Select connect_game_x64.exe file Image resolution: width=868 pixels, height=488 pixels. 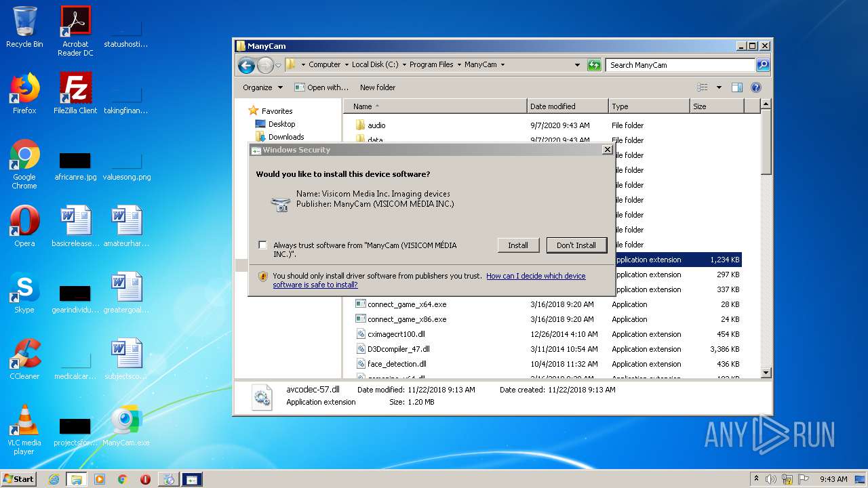coord(407,304)
